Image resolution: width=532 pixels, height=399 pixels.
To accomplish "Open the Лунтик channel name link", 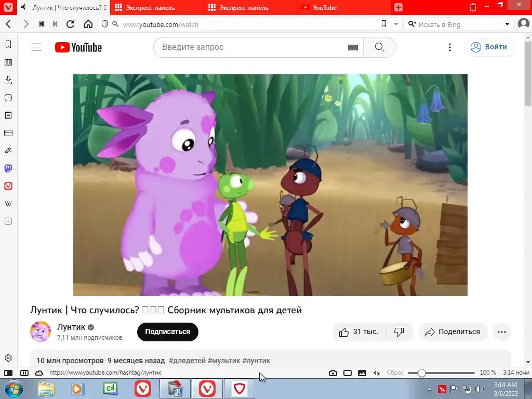I will [x=71, y=327].
